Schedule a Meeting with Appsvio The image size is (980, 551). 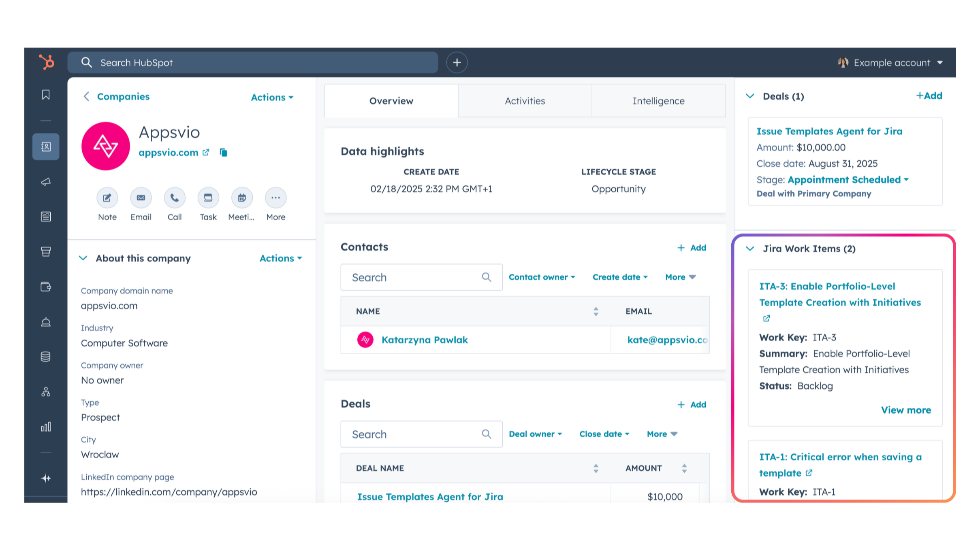click(x=241, y=198)
